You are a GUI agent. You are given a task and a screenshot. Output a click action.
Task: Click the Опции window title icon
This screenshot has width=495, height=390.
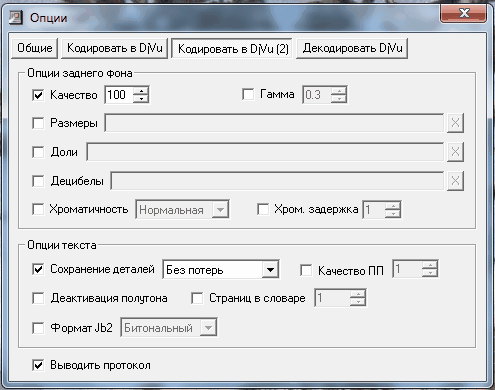pos(15,17)
